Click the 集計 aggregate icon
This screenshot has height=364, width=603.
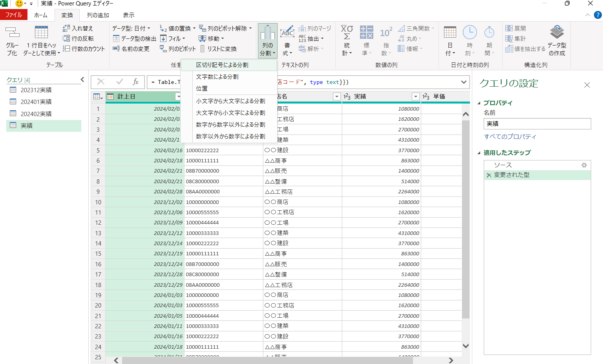pos(509,38)
